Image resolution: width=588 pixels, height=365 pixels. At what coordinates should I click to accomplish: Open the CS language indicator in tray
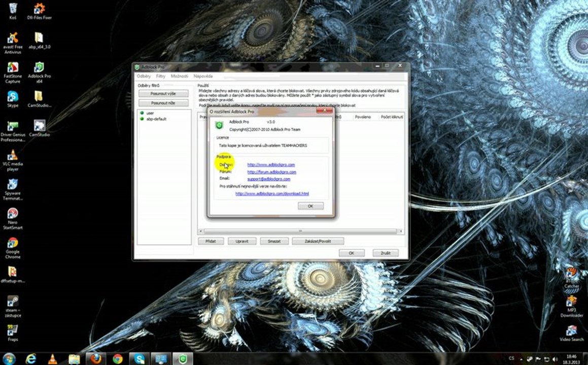(511, 358)
